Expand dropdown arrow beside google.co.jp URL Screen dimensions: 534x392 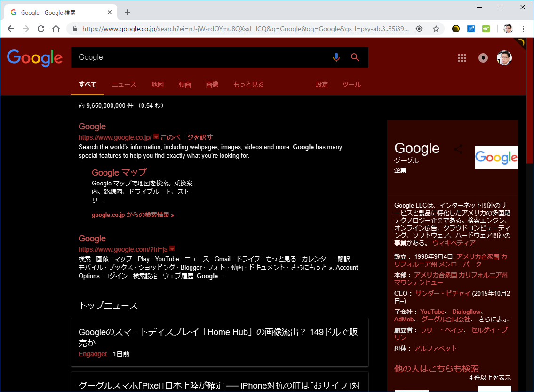(x=156, y=137)
